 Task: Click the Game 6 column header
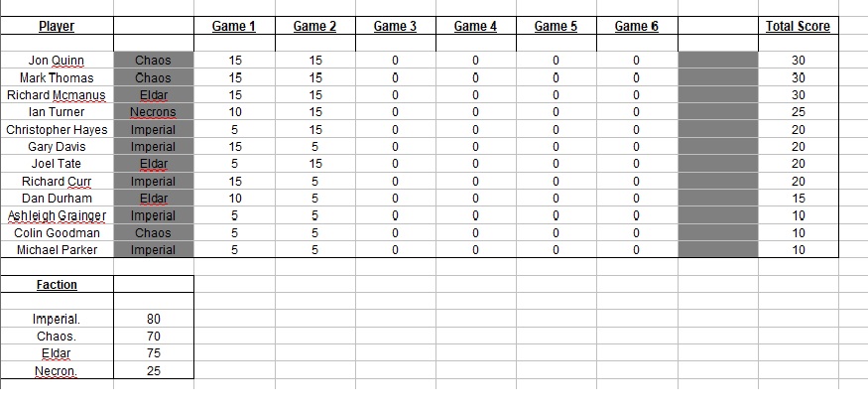click(x=636, y=26)
